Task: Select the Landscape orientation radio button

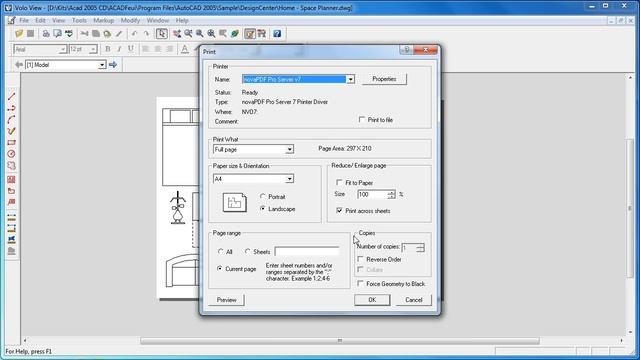Action: [262, 209]
